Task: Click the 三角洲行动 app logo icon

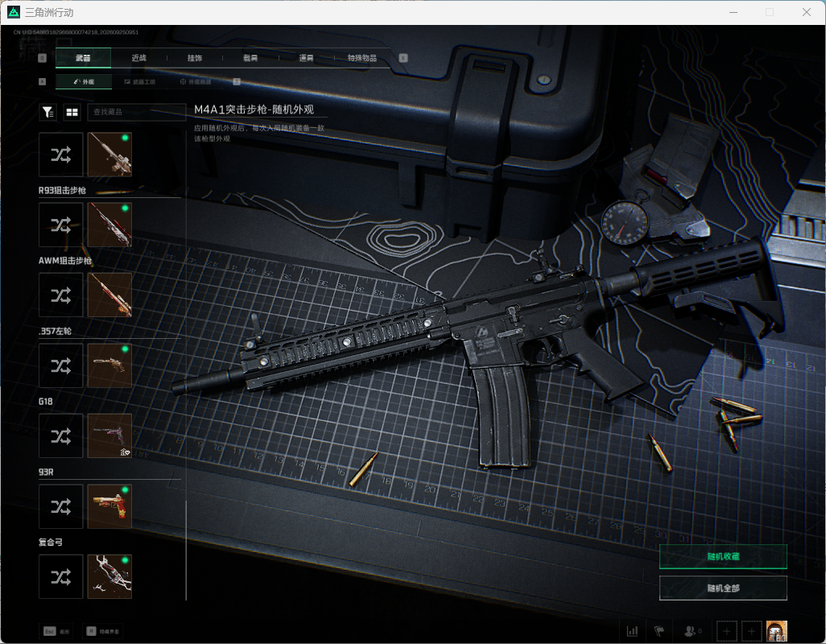Action: pyautogui.click(x=14, y=12)
